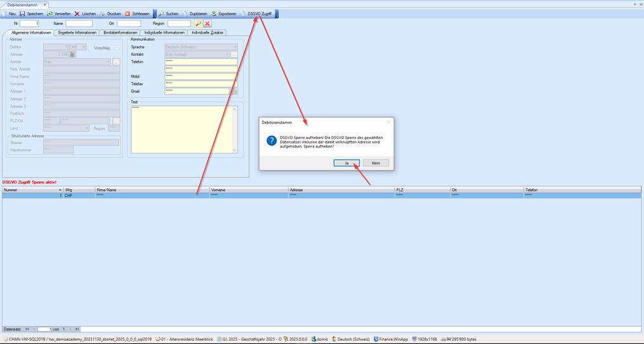
Task: Confirm the dialog by clicking Ja
Action: click(x=347, y=163)
